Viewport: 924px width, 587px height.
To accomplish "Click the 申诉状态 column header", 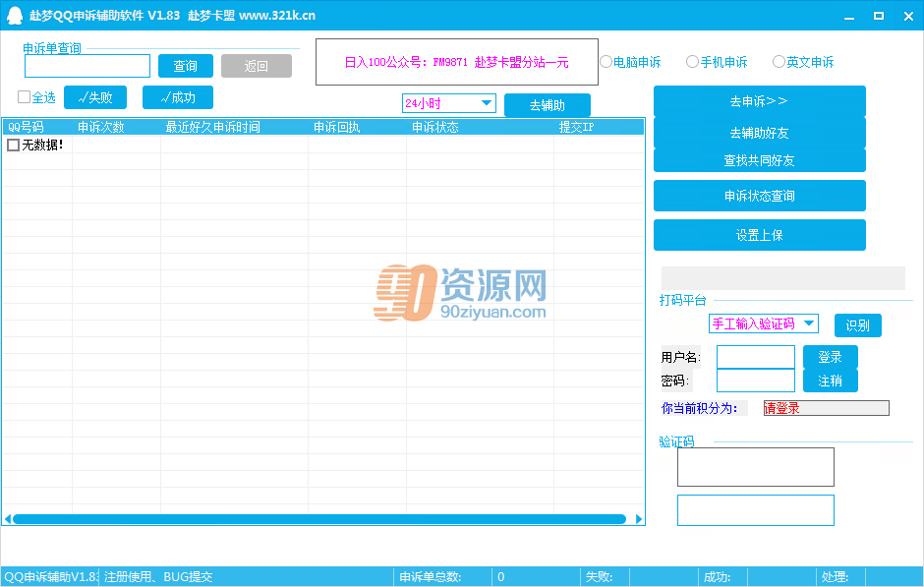I will click(481, 127).
